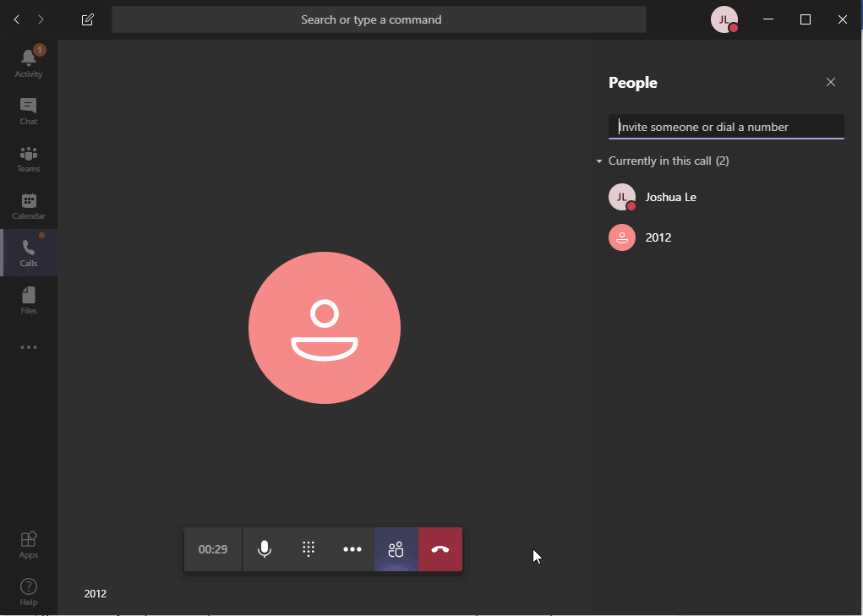Open the Chat section
This screenshot has height=616, width=863.
point(29,111)
